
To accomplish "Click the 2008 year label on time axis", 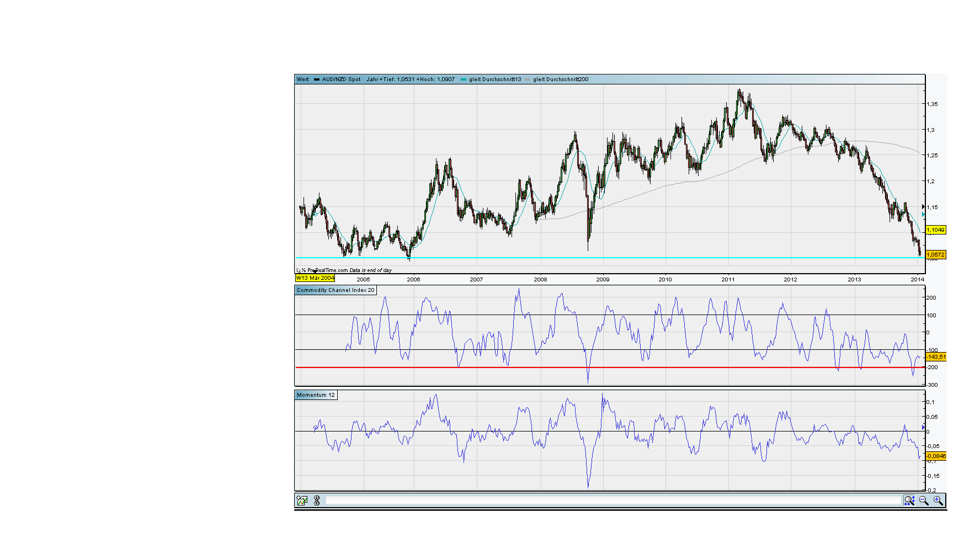I will [540, 280].
